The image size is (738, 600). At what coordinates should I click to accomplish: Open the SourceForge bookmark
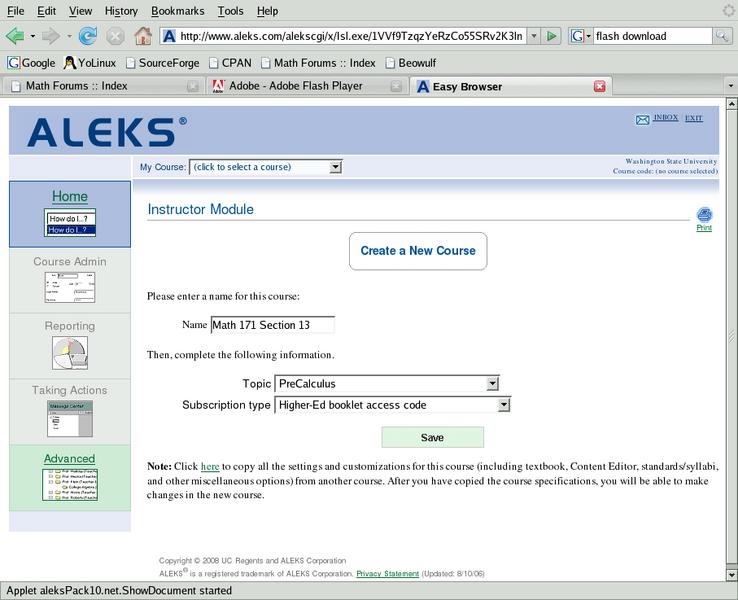click(163, 63)
